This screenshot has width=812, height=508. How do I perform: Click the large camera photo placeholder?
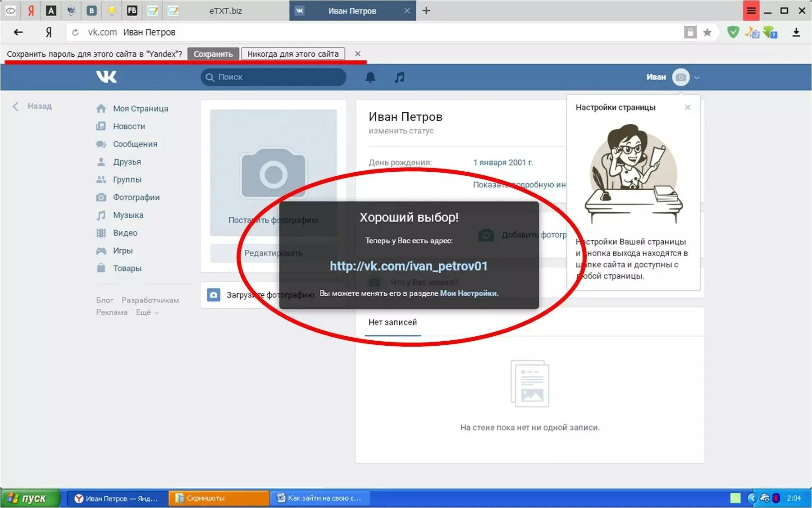click(x=273, y=174)
